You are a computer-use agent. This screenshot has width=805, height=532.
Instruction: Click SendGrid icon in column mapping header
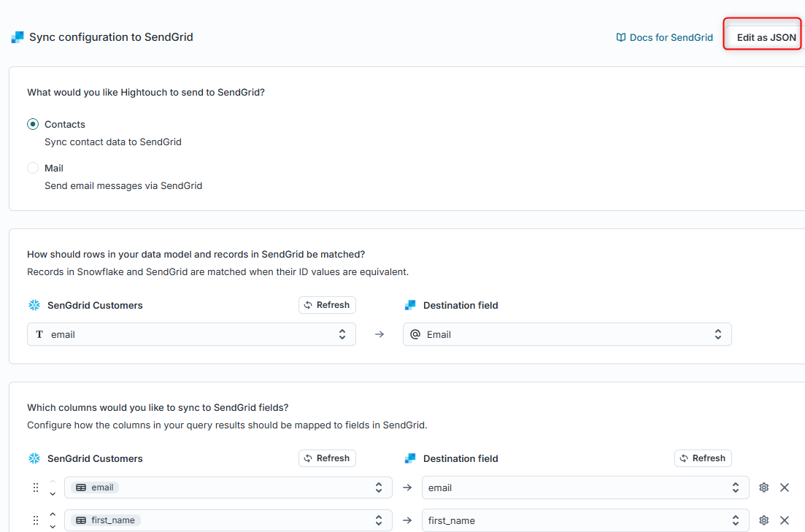click(409, 458)
